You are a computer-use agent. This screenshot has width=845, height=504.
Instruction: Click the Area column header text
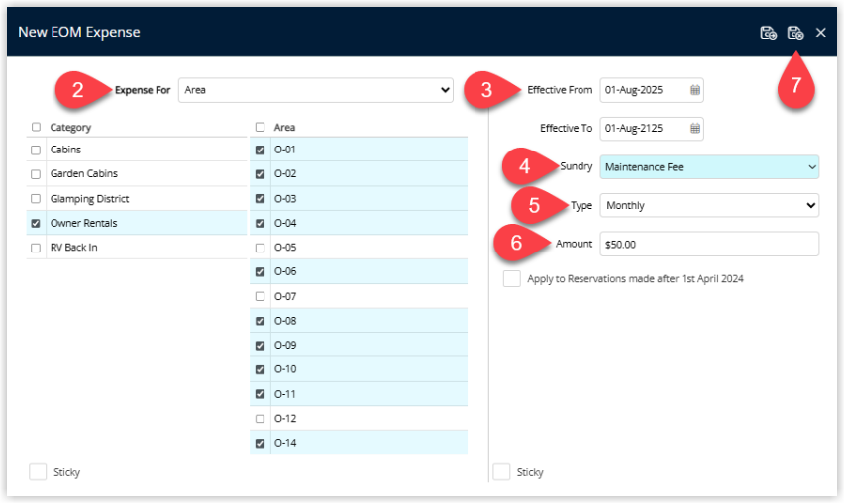(x=284, y=127)
